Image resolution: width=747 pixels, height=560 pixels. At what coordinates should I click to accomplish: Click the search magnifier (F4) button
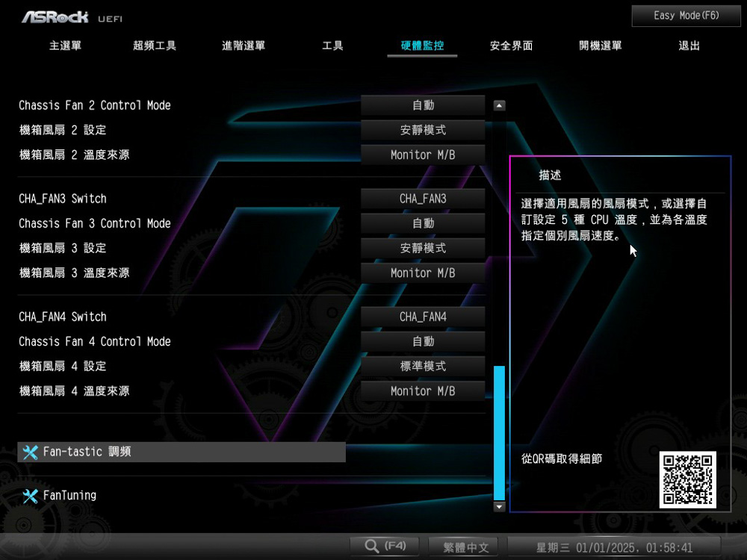(x=384, y=547)
